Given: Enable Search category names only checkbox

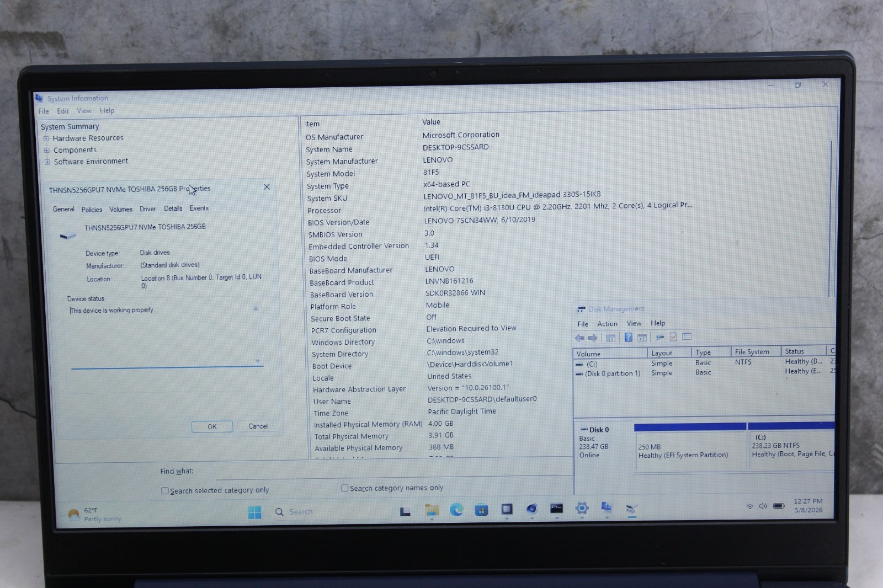Looking at the screenshot, I should pos(344,488).
